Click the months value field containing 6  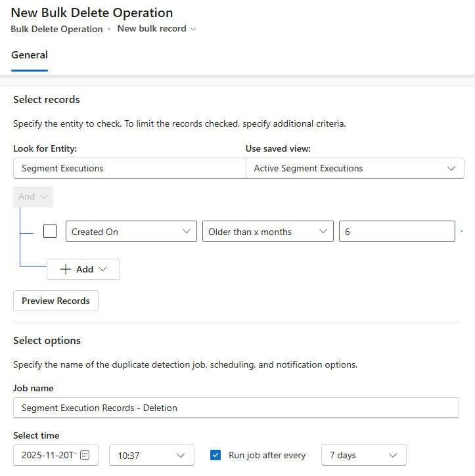[396, 232]
